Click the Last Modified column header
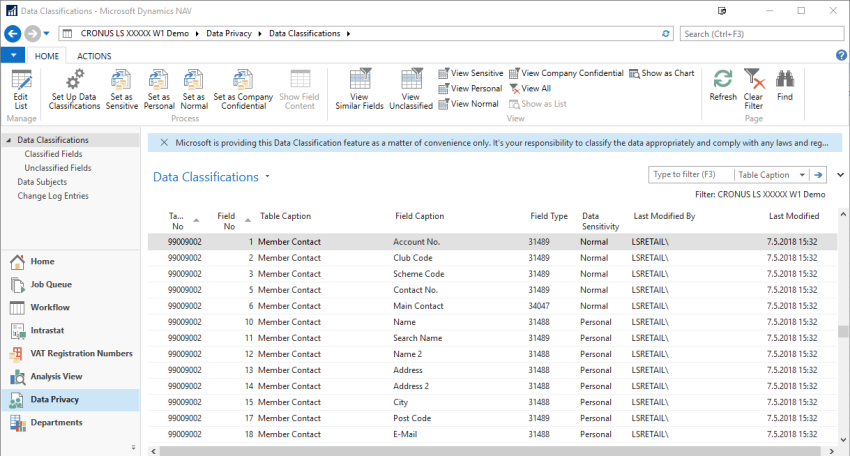 coord(794,216)
